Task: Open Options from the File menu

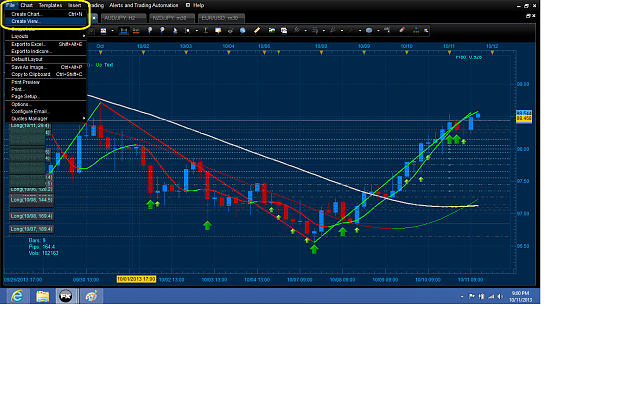Action: [45, 104]
